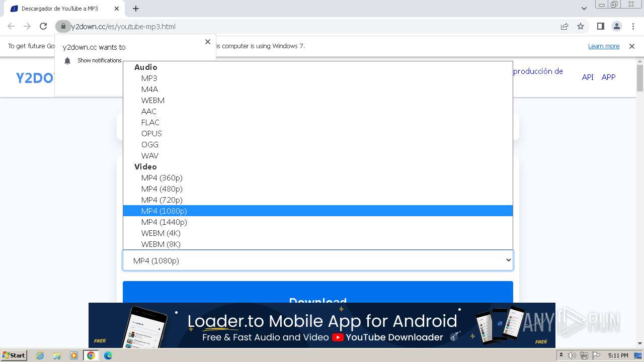Image resolution: width=644 pixels, height=362 pixels.
Task: Dismiss the y2down.cc notification prompt
Action: [x=208, y=42]
